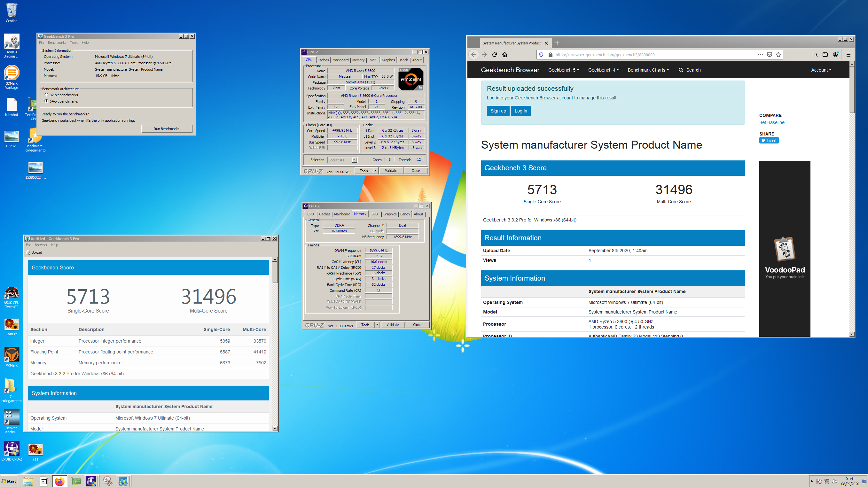Open the 7 - collegamento folder shortcut
Viewport: 868px width, 488px height.
tap(12, 390)
